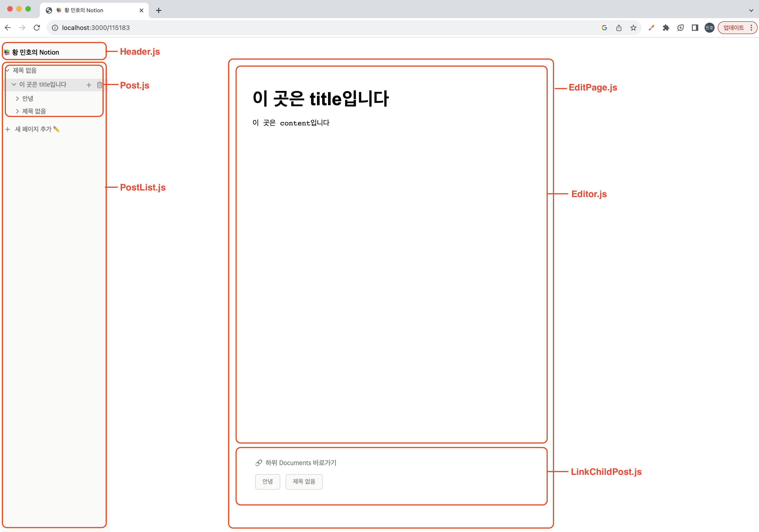Viewport: 759px width, 532px height.
Task: Bookmark page with the star icon
Action: point(633,28)
